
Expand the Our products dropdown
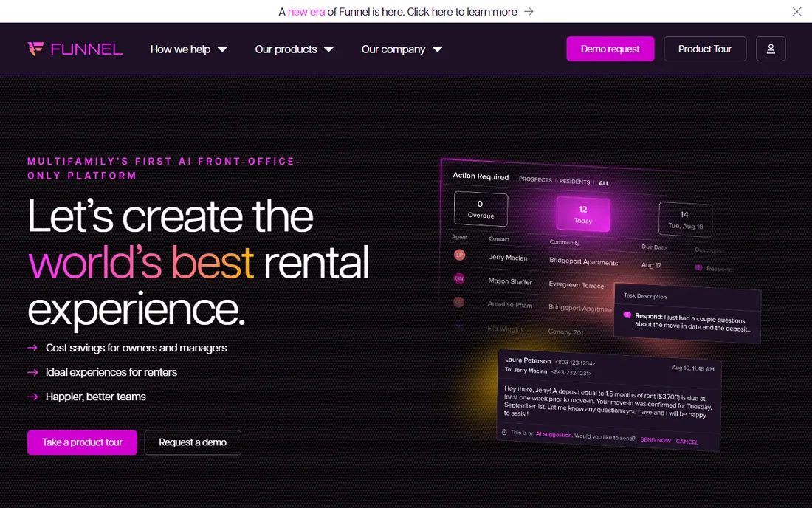click(x=294, y=49)
